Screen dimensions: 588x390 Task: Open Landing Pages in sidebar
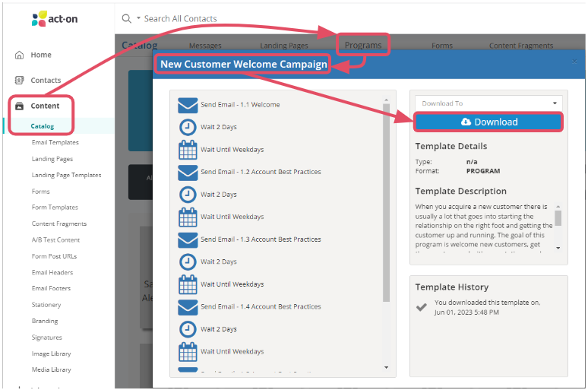(52, 159)
